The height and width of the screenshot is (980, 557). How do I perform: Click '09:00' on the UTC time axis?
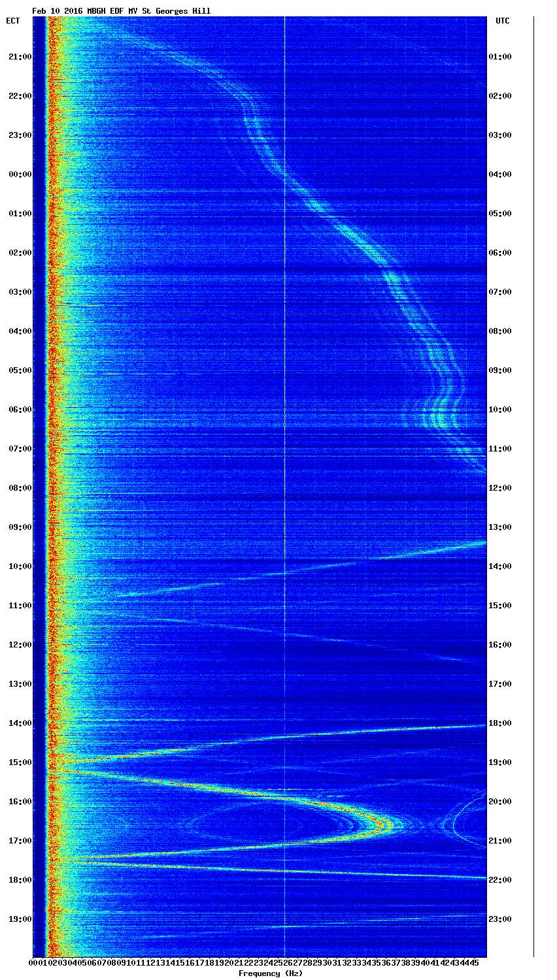(500, 370)
